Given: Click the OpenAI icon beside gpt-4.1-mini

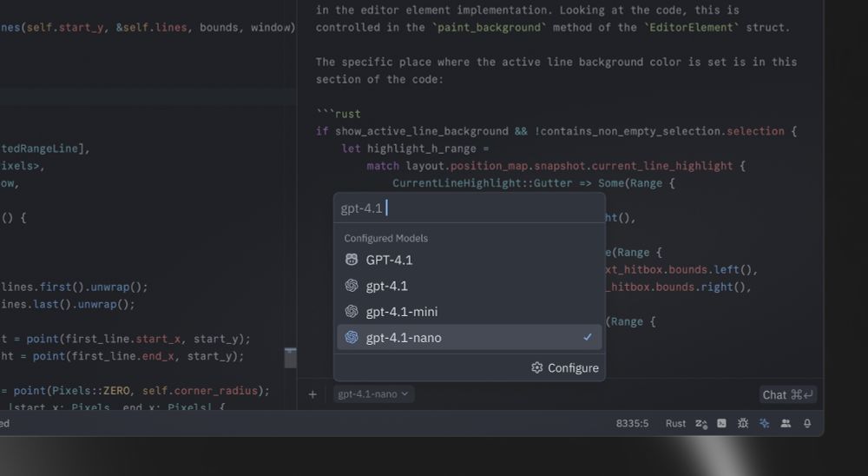Looking at the screenshot, I should tap(352, 312).
